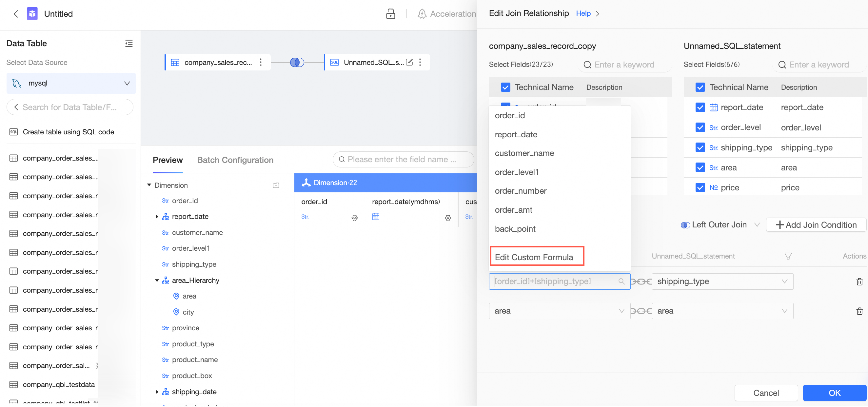This screenshot has height=407, width=868.
Task: Uncheck the price field checkbox
Action: pyautogui.click(x=700, y=188)
